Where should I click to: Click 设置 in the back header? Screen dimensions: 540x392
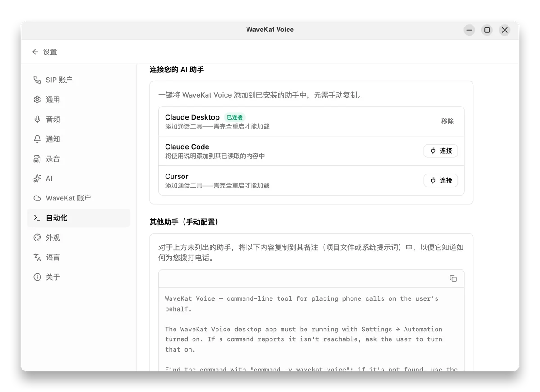50,52
